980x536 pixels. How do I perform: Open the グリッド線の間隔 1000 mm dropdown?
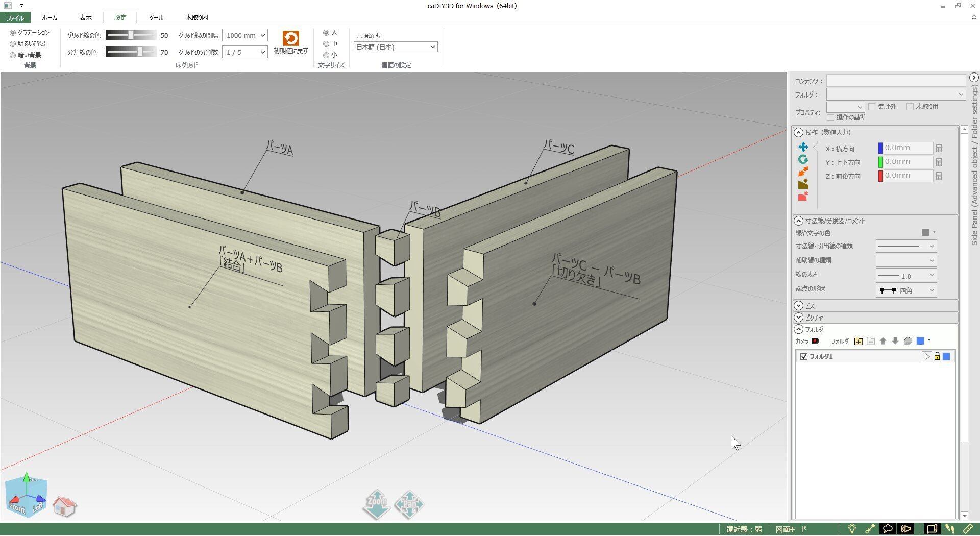244,35
